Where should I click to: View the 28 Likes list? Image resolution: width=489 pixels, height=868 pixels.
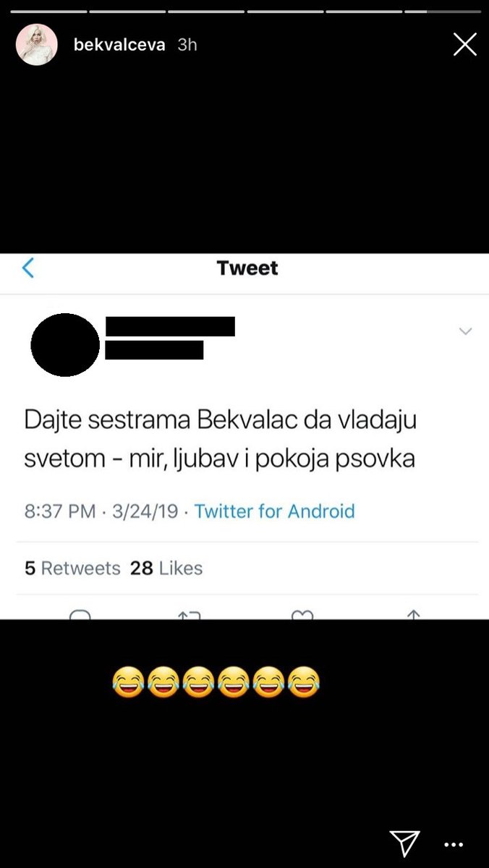(x=166, y=569)
